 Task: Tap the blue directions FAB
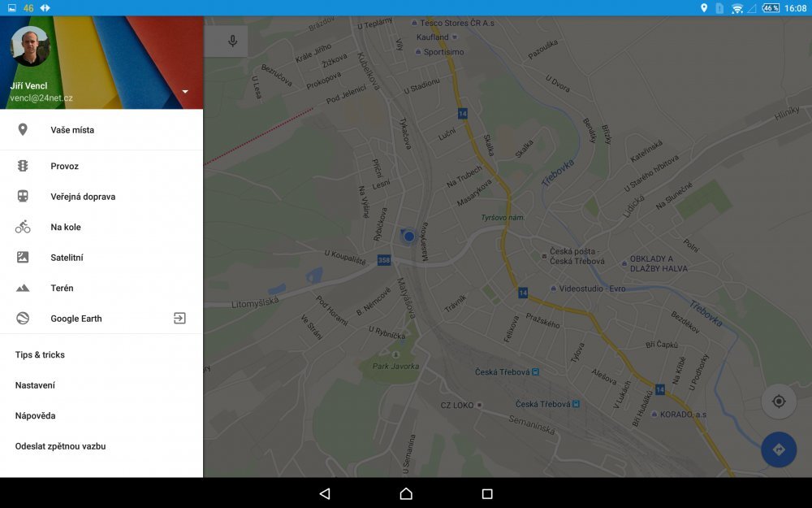(x=778, y=449)
